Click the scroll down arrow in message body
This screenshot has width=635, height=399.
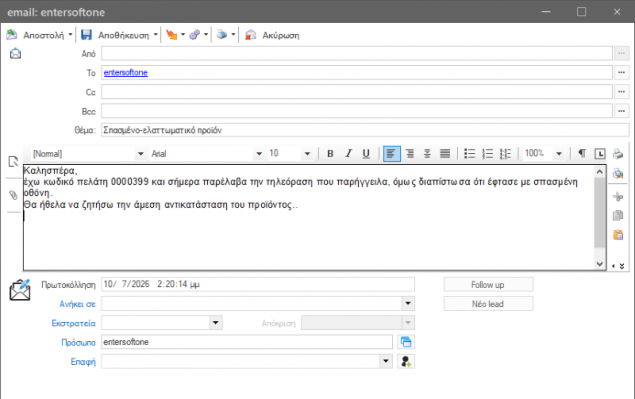[600, 264]
